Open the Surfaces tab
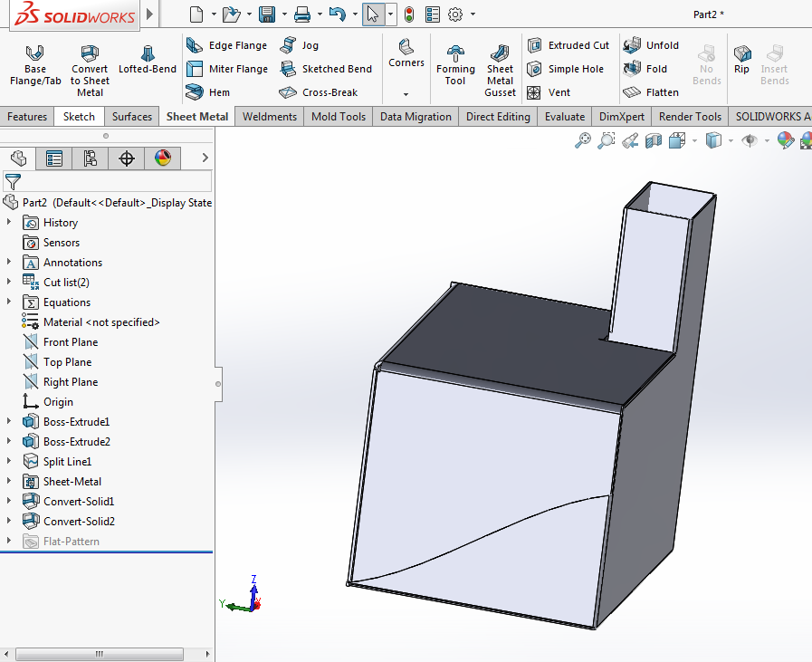This screenshot has width=812, height=662. [x=132, y=117]
